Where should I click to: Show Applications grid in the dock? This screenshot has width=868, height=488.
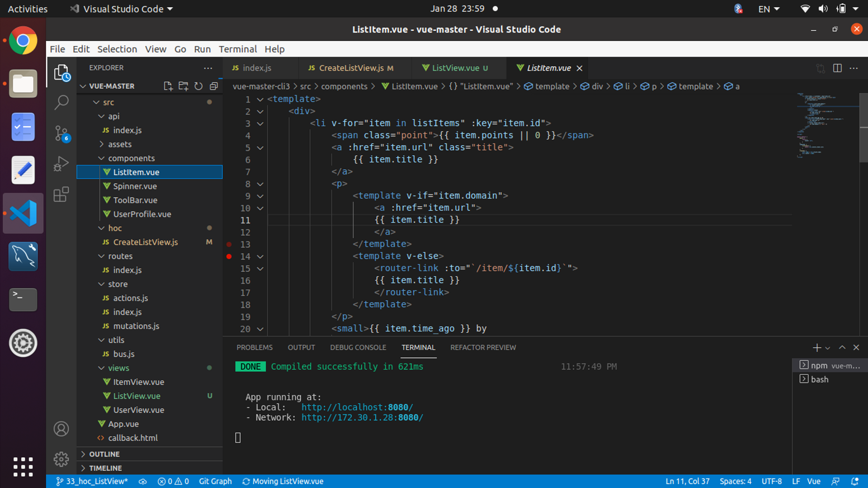pyautogui.click(x=23, y=466)
